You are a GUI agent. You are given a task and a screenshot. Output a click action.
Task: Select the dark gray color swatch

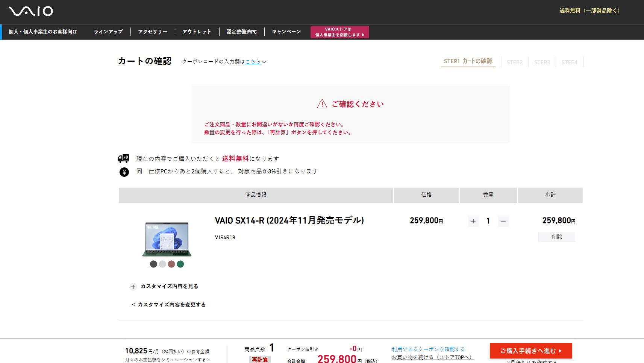click(153, 264)
